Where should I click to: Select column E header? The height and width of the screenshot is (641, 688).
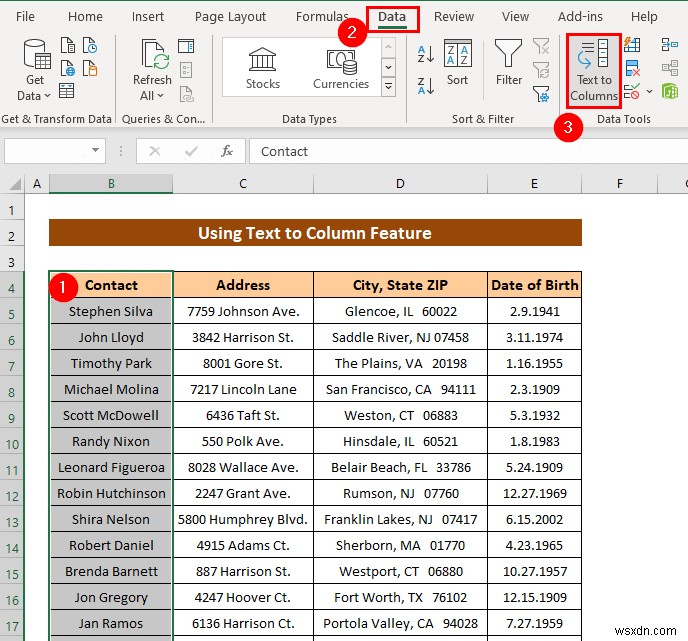point(534,183)
